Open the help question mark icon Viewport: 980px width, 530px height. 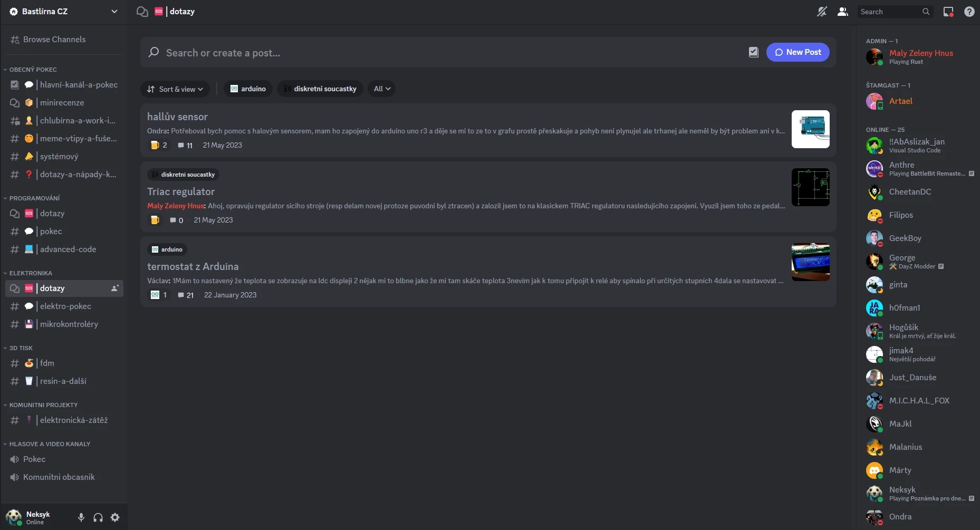click(x=969, y=12)
